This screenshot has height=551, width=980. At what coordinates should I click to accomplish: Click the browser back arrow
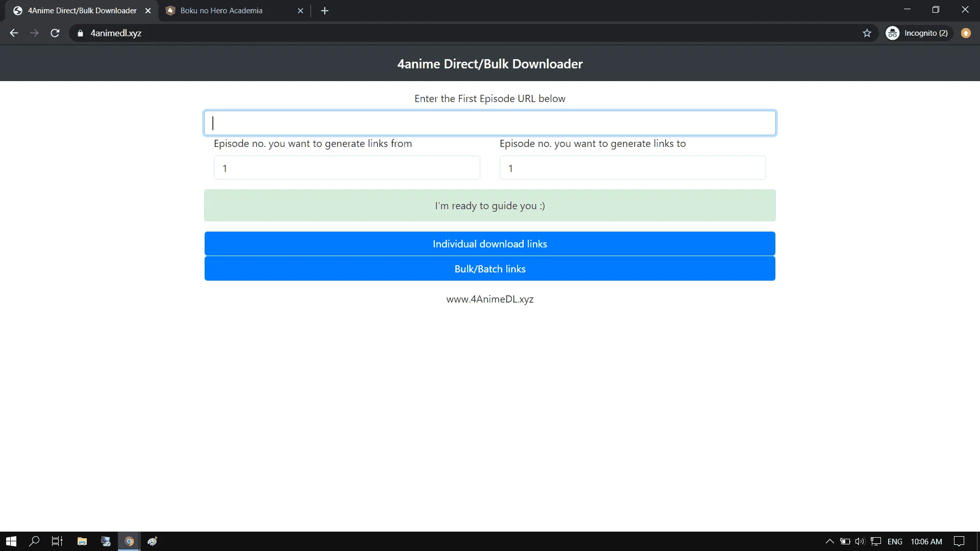(x=14, y=33)
